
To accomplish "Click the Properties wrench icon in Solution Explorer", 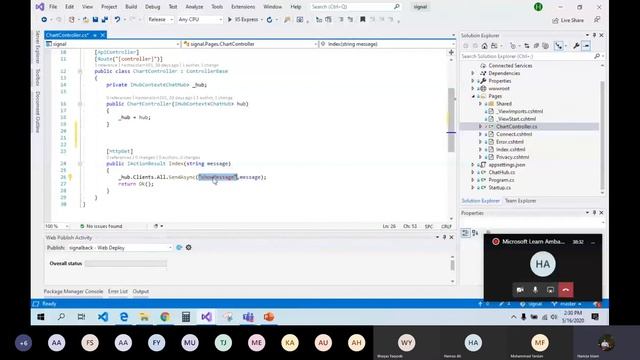I will (x=576, y=46).
